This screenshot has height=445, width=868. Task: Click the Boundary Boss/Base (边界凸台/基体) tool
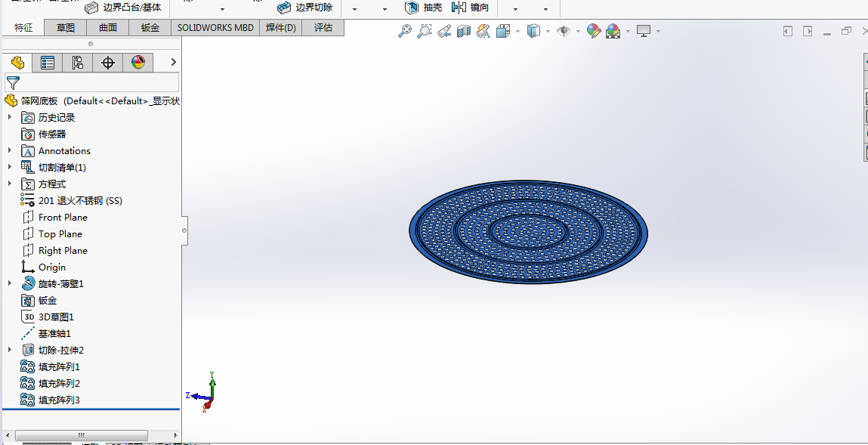pyautogui.click(x=123, y=8)
